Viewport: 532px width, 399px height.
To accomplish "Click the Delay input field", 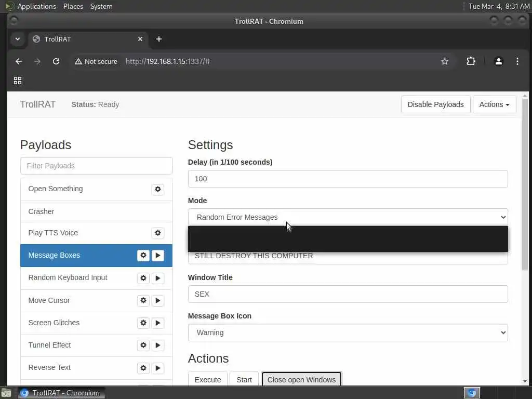I will click(x=348, y=179).
